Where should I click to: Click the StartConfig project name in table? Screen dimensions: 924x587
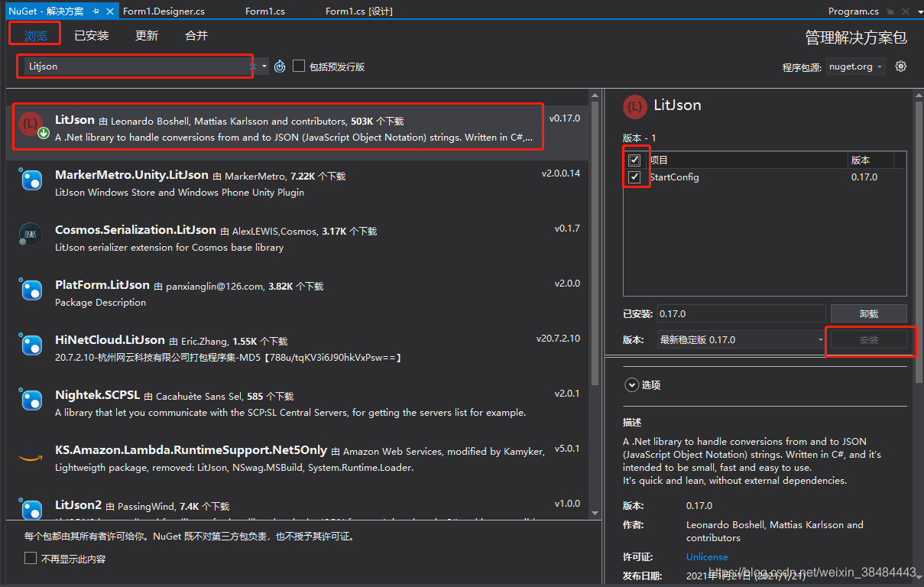tap(674, 177)
